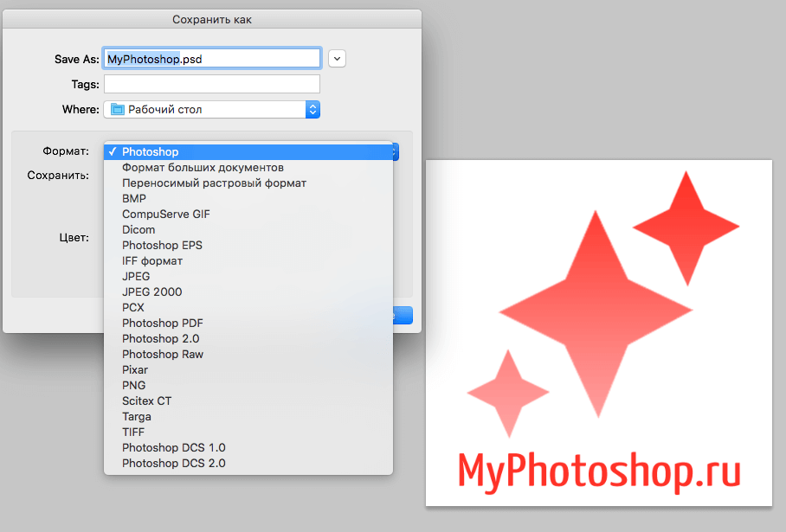Click the Save As filename input field

pyautogui.click(x=211, y=58)
